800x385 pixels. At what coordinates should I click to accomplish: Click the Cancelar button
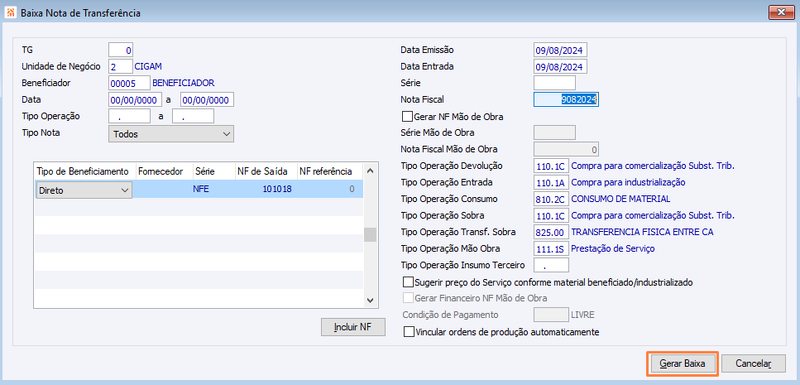pos(753,364)
